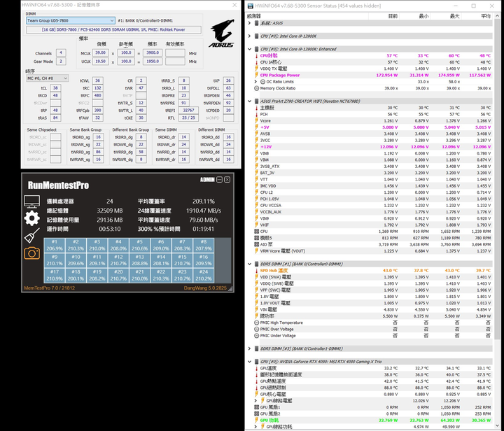Click circle icon of PMIC High Temperature row
Viewport: 504px width, 431px height.
(256, 323)
